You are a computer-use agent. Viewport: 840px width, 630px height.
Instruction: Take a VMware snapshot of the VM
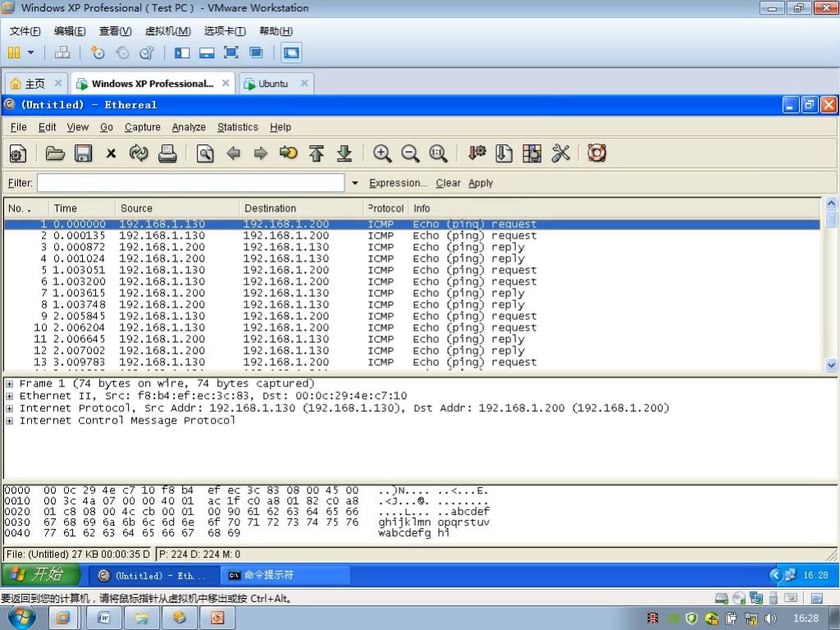point(98,52)
